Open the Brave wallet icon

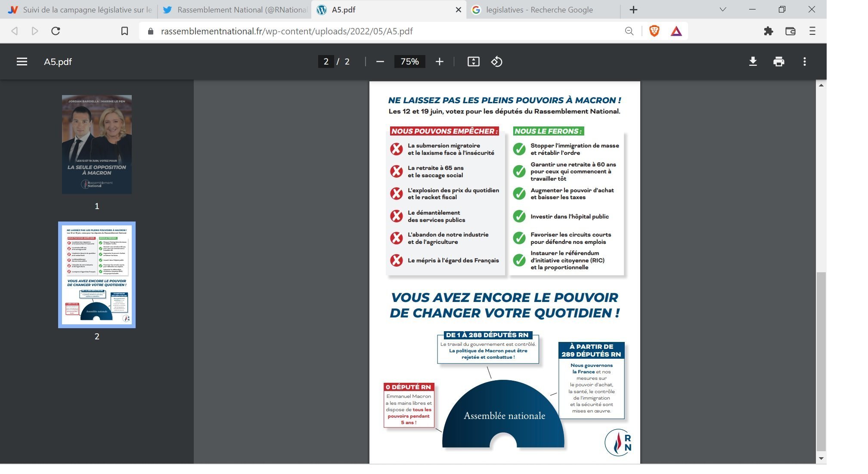[790, 31]
